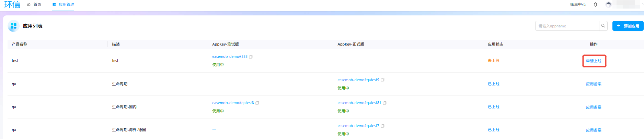Open the user avatar menu
Viewport: 644px width, 139px height.
[x=609, y=4]
